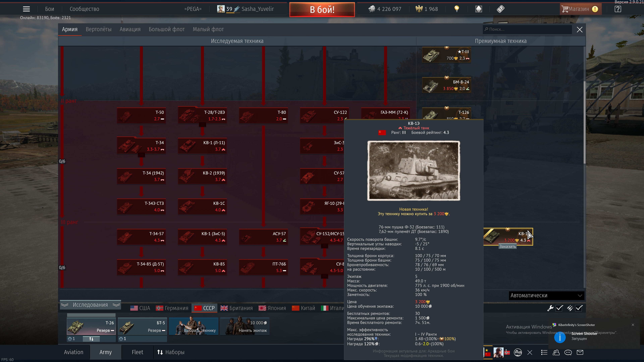
Task: Open the list icon in bottom bar
Action: click(544, 352)
